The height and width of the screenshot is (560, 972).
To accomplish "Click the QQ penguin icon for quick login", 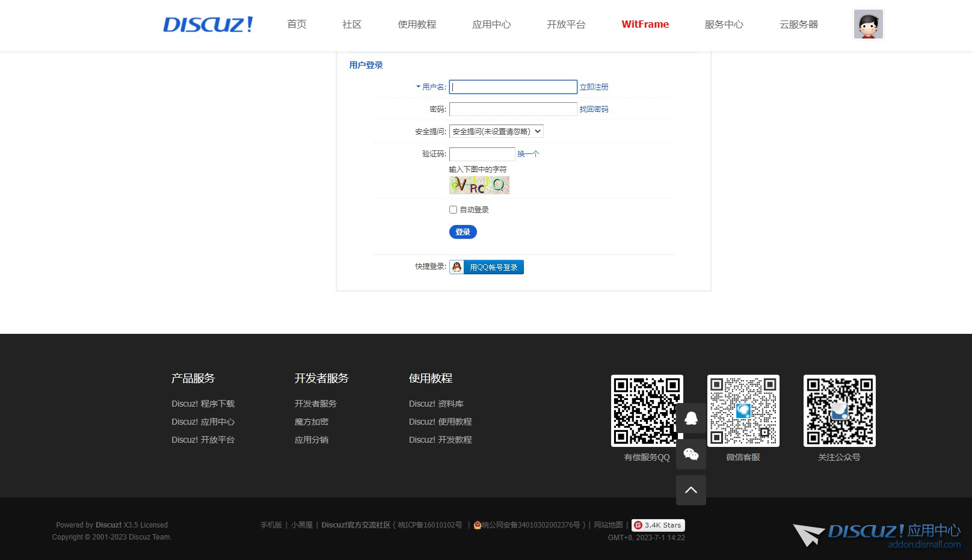I will (457, 266).
